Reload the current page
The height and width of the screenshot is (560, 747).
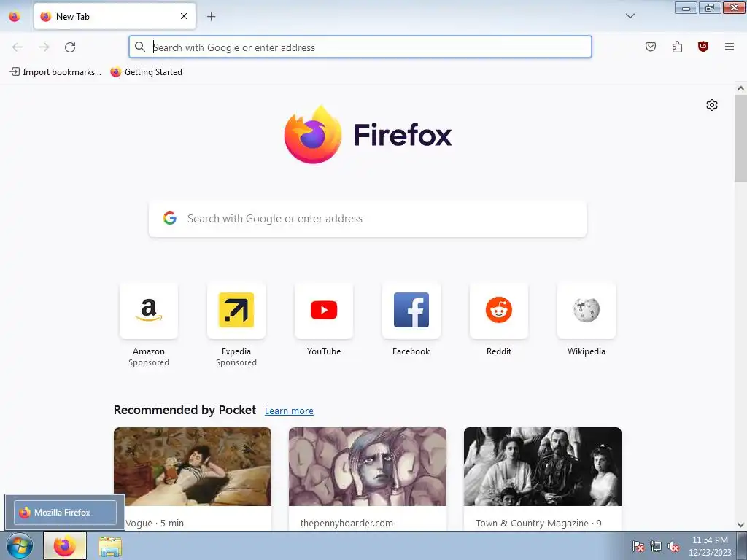pyautogui.click(x=70, y=47)
